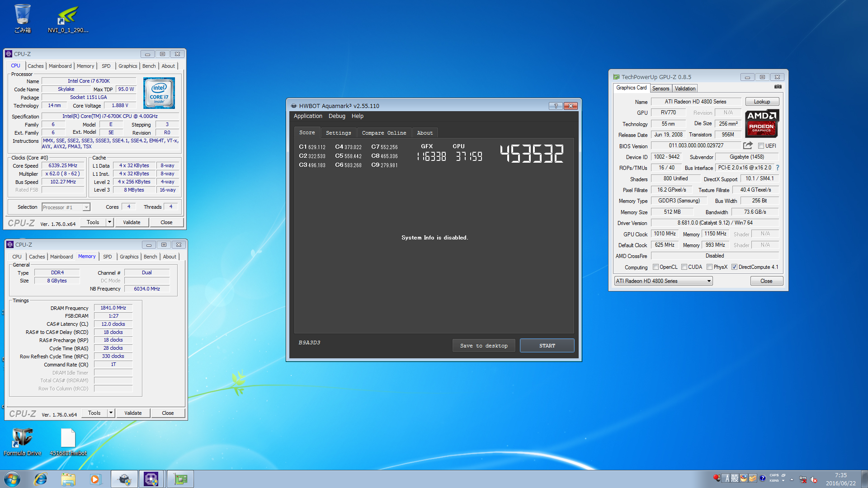
Task: Click the Lookup button in GPU-Z
Action: [x=762, y=102]
